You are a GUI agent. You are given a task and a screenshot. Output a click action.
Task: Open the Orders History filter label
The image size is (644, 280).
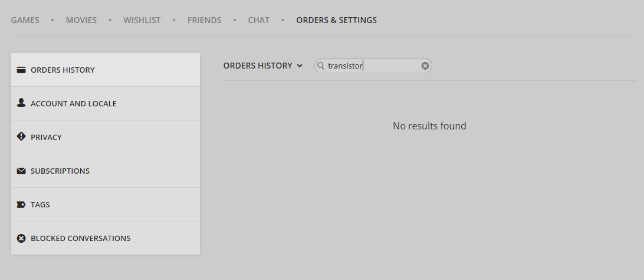tap(258, 66)
